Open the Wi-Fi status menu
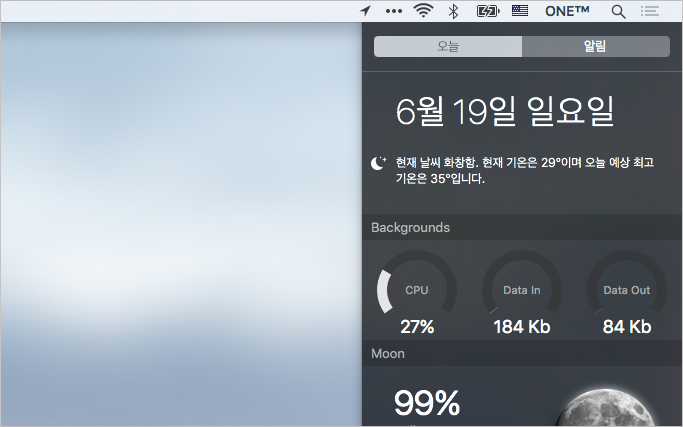 [x=423, y=11]
